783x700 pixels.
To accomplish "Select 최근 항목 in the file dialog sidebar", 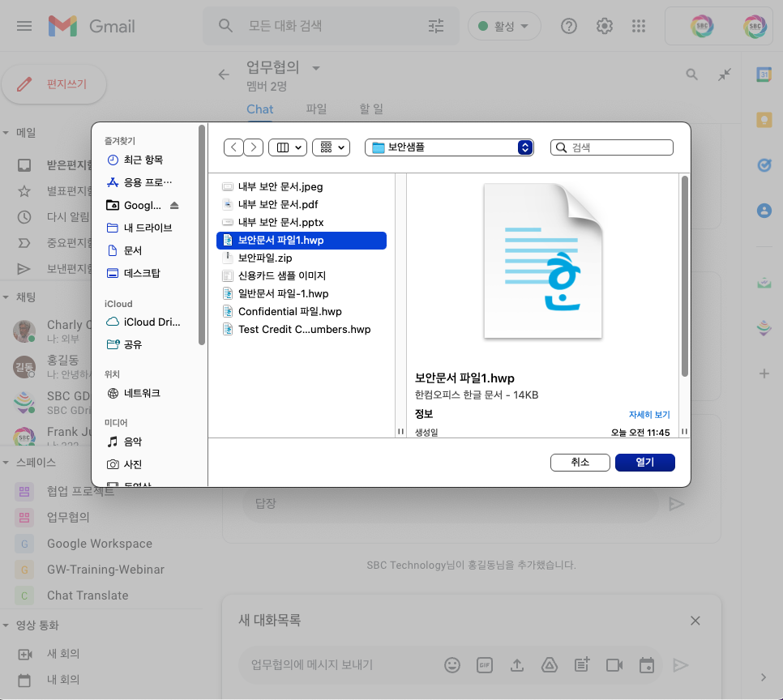I will point(143,160).
